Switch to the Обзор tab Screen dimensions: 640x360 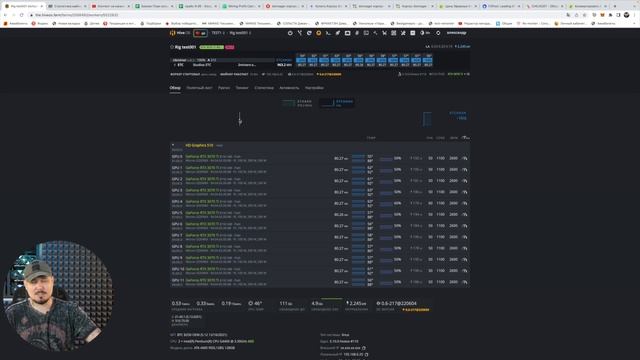click(x=175, y=88)
